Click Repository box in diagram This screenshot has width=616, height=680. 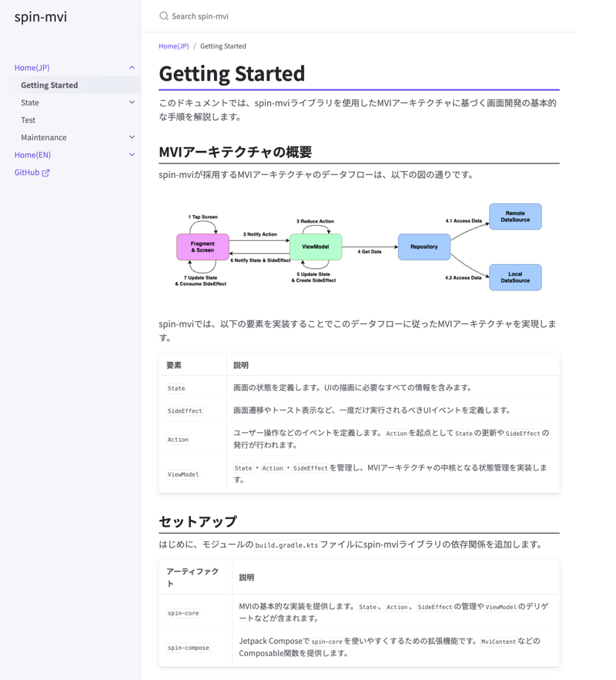(x=424, y=246)
